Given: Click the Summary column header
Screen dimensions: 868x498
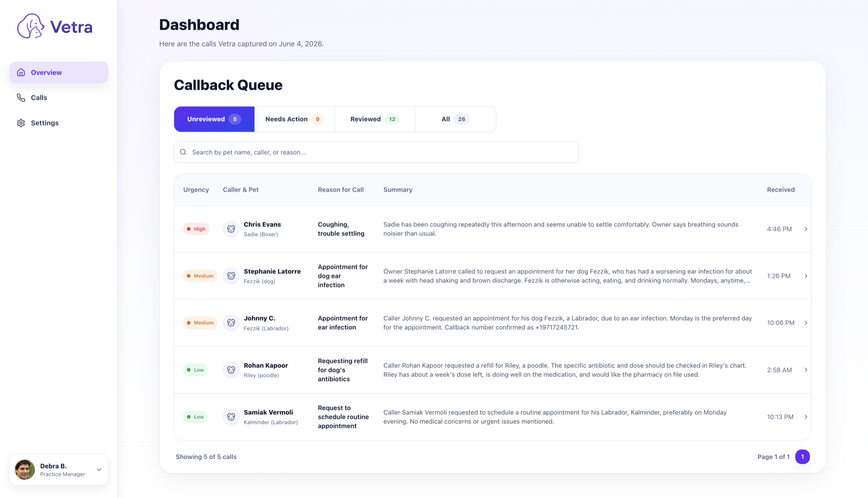Looking at the screenshot, I should [398, 190].
